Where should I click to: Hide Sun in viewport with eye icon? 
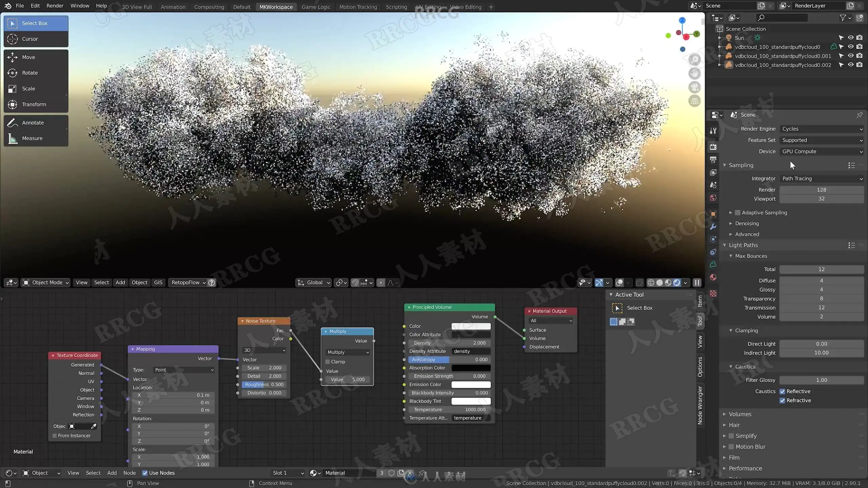[851, 38]
